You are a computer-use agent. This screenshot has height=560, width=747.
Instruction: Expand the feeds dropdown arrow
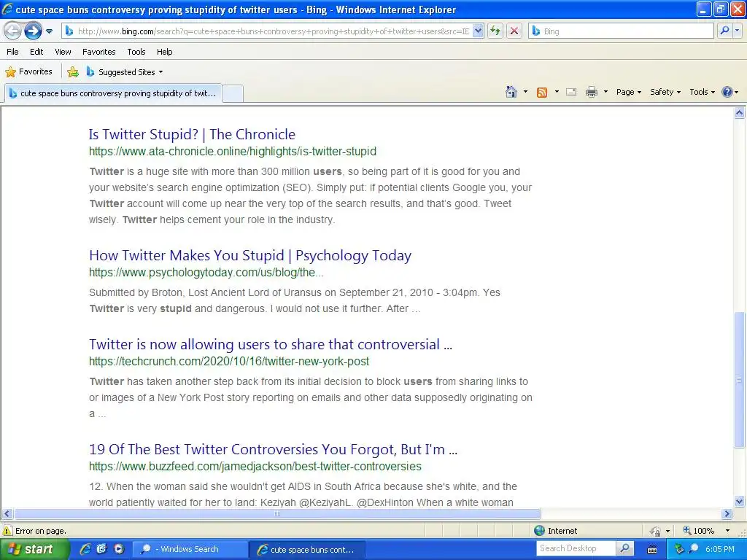pyautogui.click(x=557, y=92)
